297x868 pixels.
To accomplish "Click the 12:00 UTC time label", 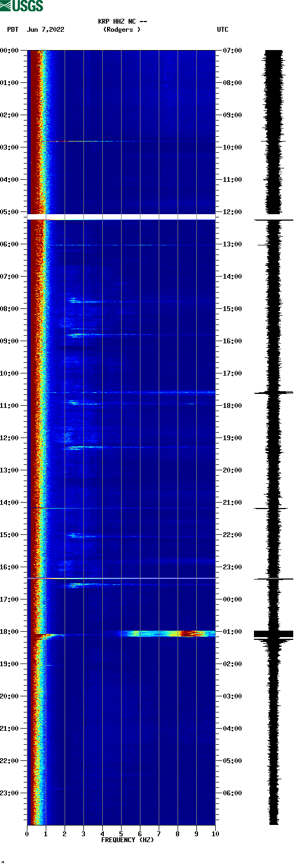I will [x=232, y=212].
